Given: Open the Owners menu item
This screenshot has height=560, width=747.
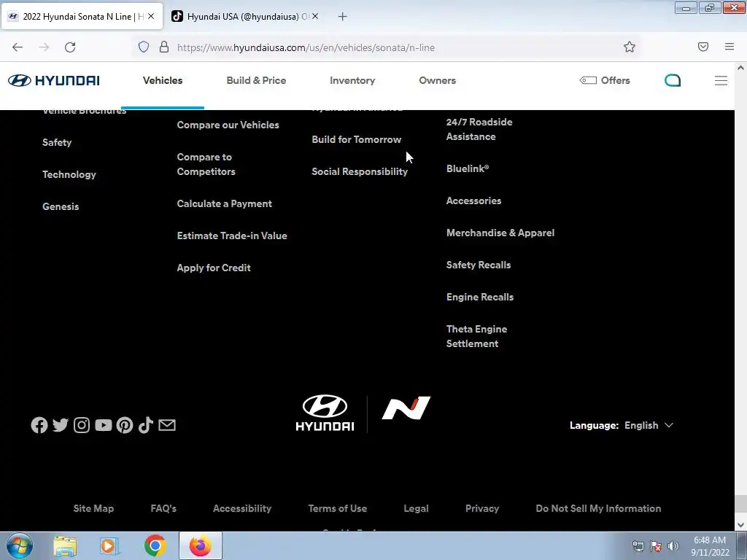Looking at the screenshot, I should coord(438,80).
